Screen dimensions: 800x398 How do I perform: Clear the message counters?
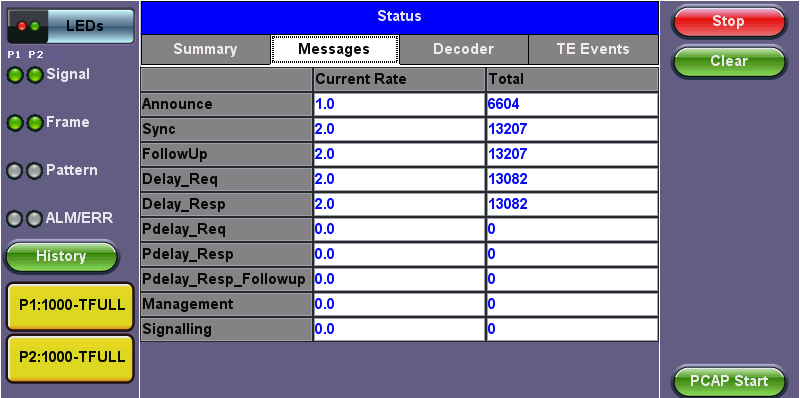729,61
